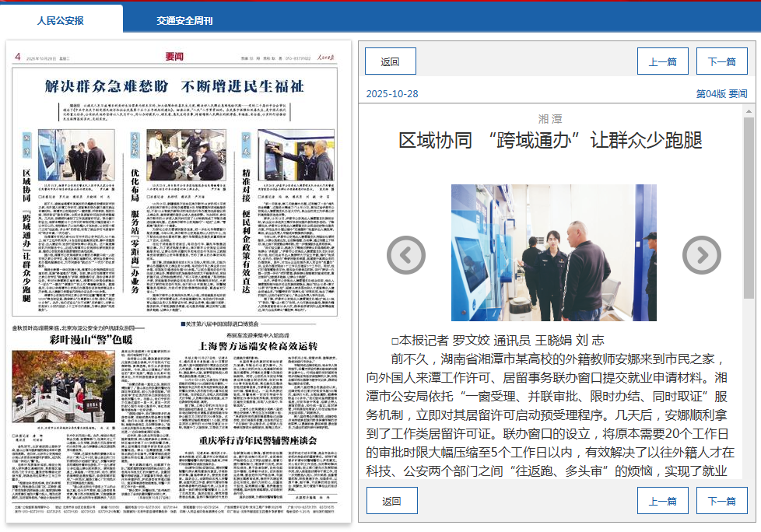Click the middle column police photo on page
Screen dimensions: 761x532
pos(187,155)
